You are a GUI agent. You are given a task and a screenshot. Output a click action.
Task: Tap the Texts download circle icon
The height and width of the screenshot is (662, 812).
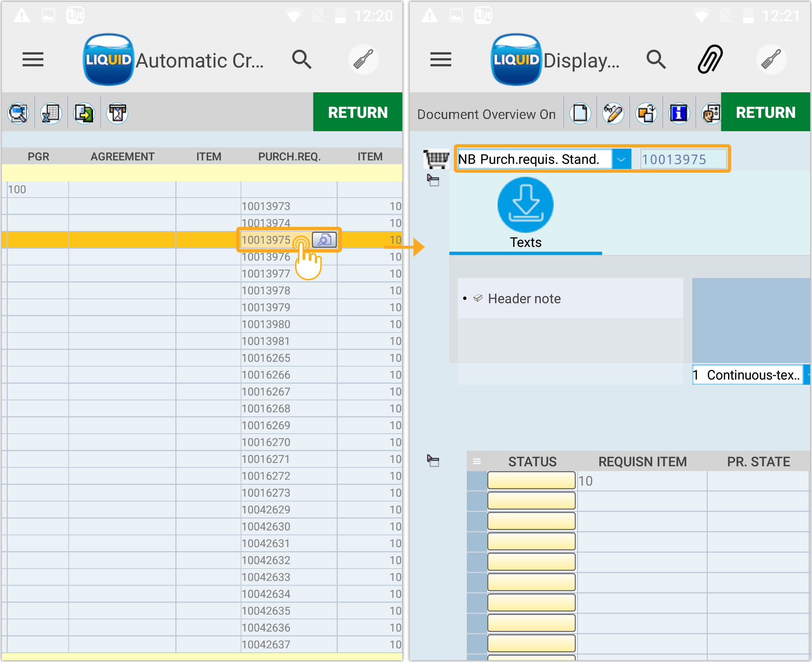[x=525, y=205]
